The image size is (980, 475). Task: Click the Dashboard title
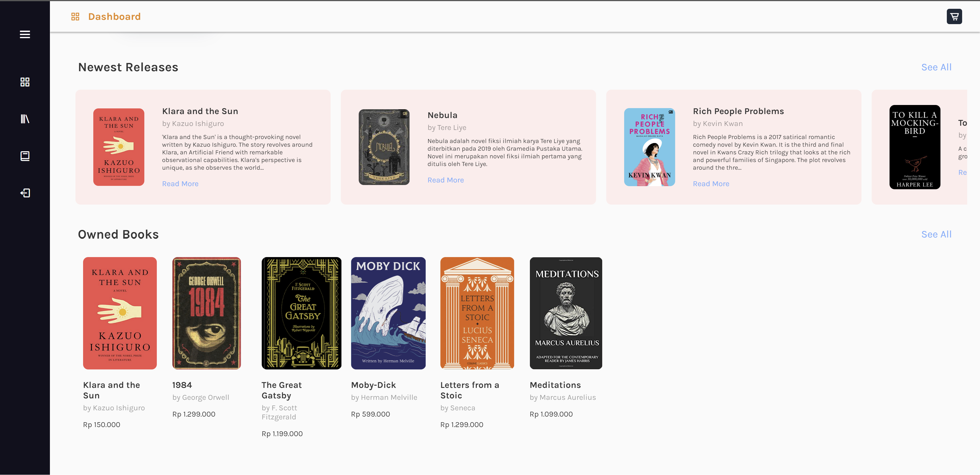pos(115,16)
